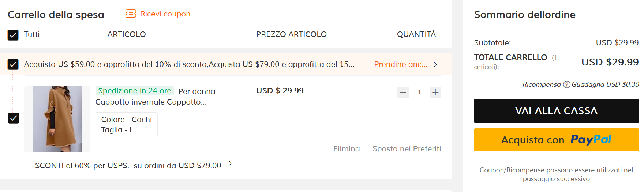Click Elimina to remove the item
This screenshot has width=644, height=192.
(x=347, y=149)
